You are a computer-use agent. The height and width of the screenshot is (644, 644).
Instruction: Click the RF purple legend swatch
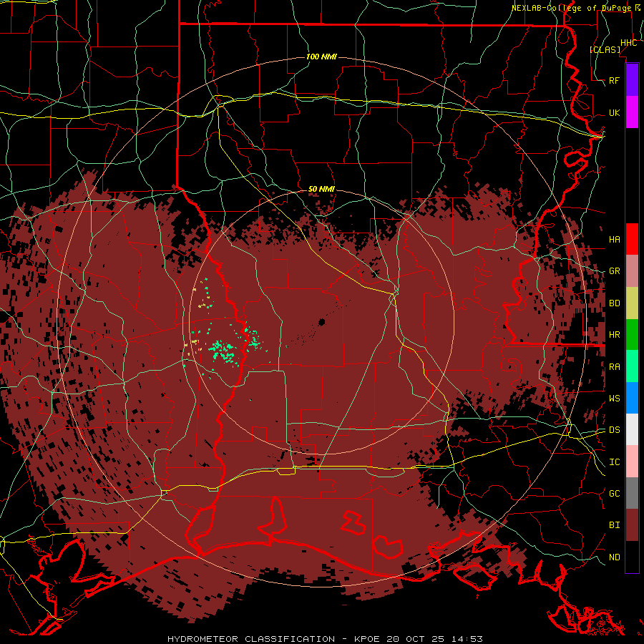pyautogui.click(x=632, y=80)
